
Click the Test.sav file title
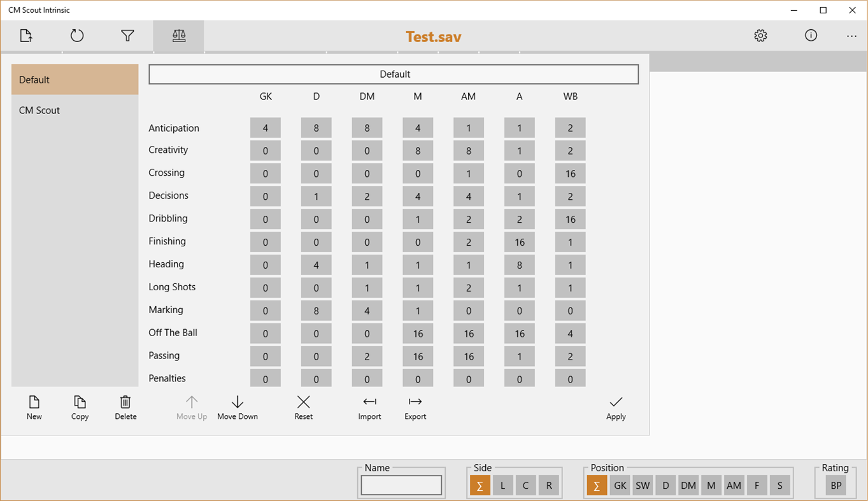[x=434, y=36]
